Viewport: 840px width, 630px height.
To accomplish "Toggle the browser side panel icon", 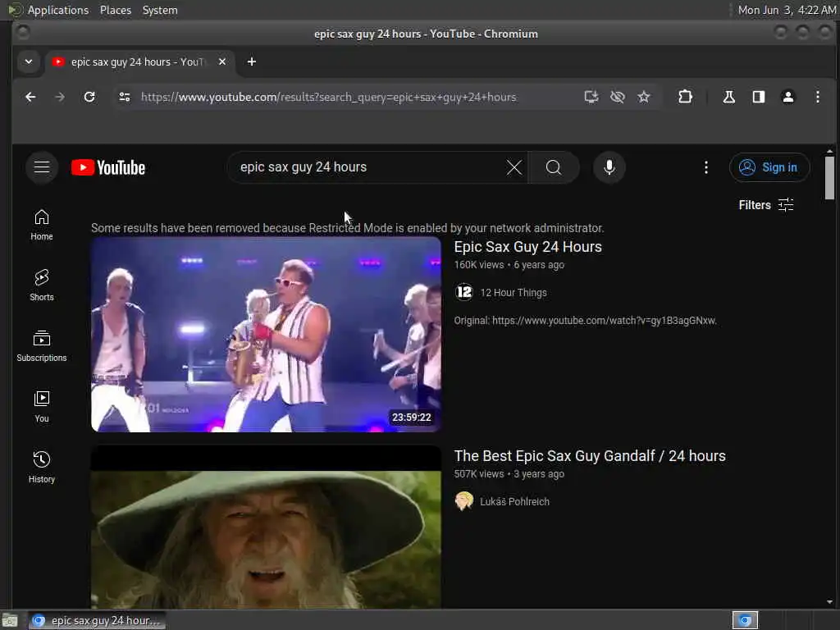I will (x=759, y=97).
